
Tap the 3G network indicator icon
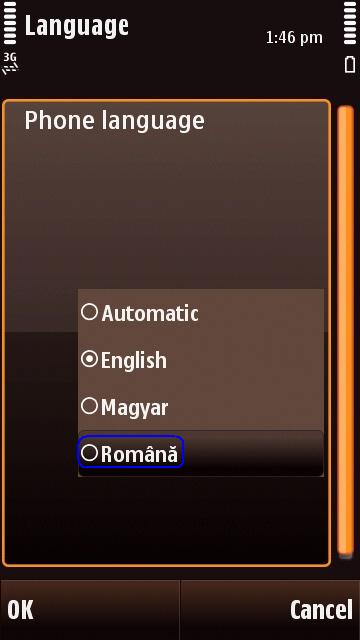(x=10, y=63)
